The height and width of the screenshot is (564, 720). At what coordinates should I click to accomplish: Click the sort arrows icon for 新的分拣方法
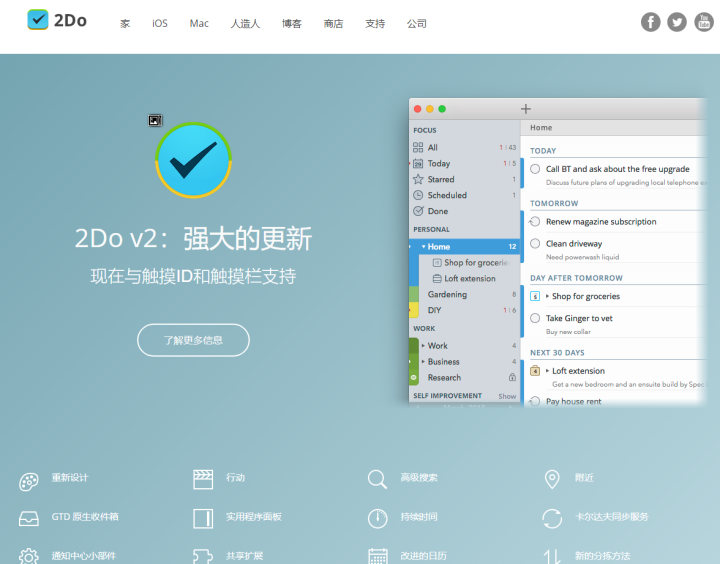click(552, 556)
